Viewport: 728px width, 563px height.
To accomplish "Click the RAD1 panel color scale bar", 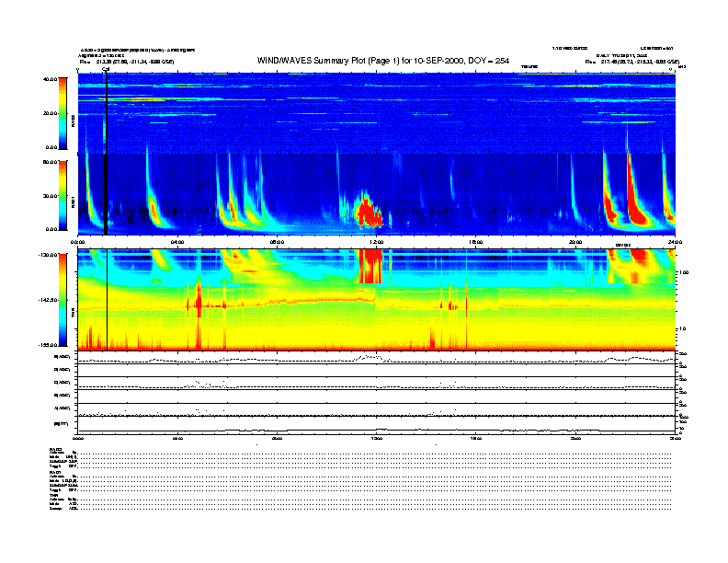I will point(63,195).
